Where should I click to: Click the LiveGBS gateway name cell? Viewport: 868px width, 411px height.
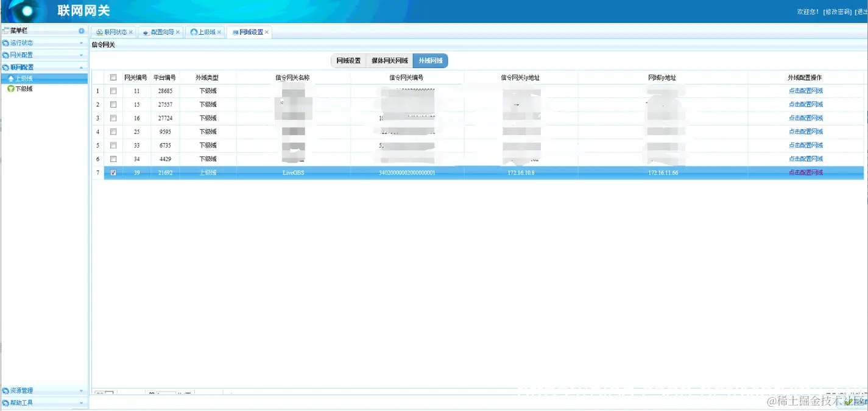tap(293, 172)
